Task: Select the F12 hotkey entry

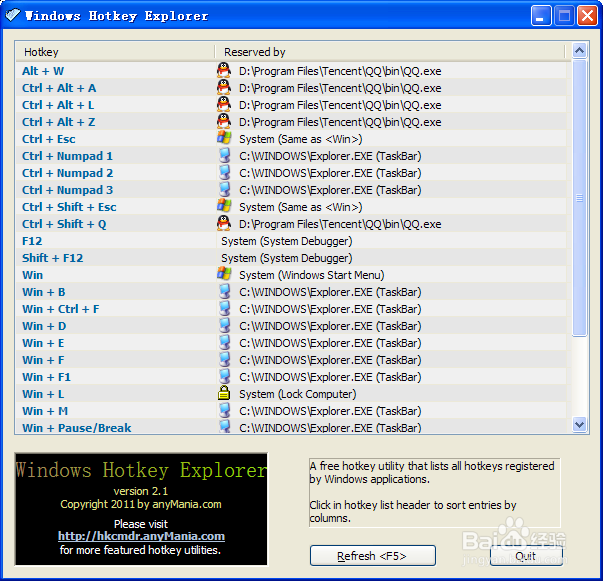Action: [32, 241]
